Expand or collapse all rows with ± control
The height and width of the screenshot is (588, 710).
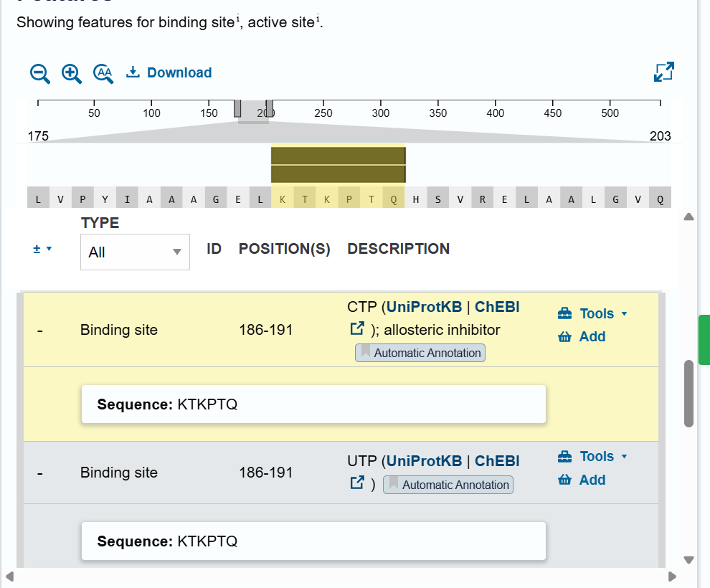(42, 249)
